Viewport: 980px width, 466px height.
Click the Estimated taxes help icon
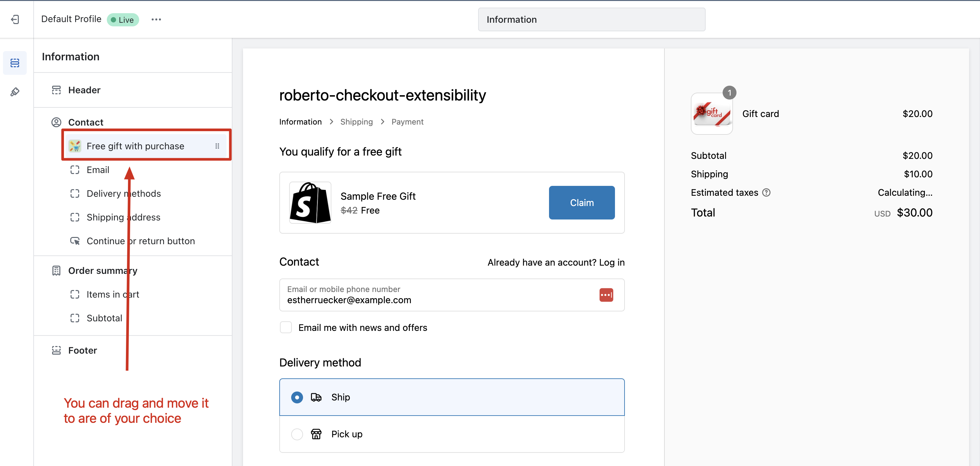[x=767, y=193]
